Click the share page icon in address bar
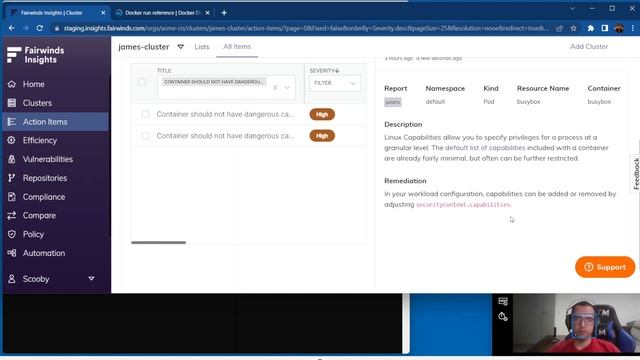This screenshot has width=640, height=360. coord(559,28)
